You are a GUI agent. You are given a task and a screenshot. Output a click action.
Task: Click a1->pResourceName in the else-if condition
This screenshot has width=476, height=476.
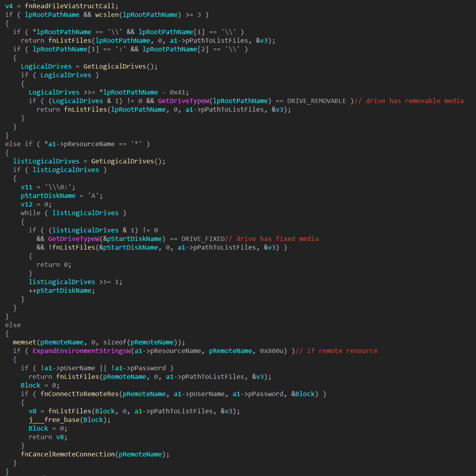point(82,144)
